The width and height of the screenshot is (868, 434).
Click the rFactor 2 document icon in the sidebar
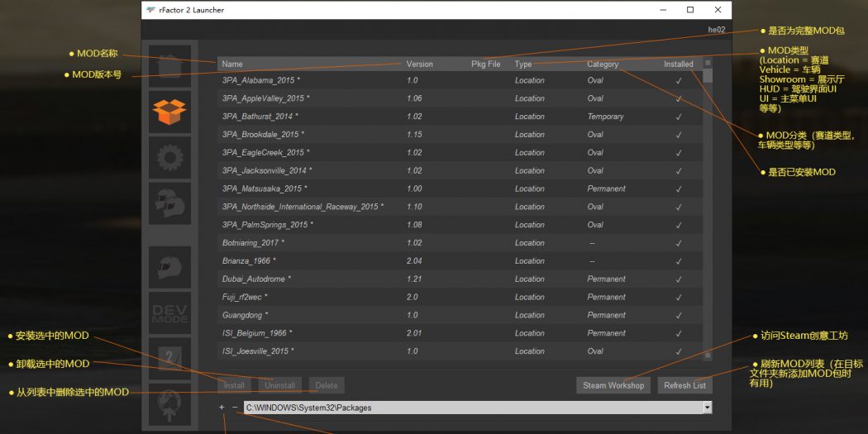170,359
